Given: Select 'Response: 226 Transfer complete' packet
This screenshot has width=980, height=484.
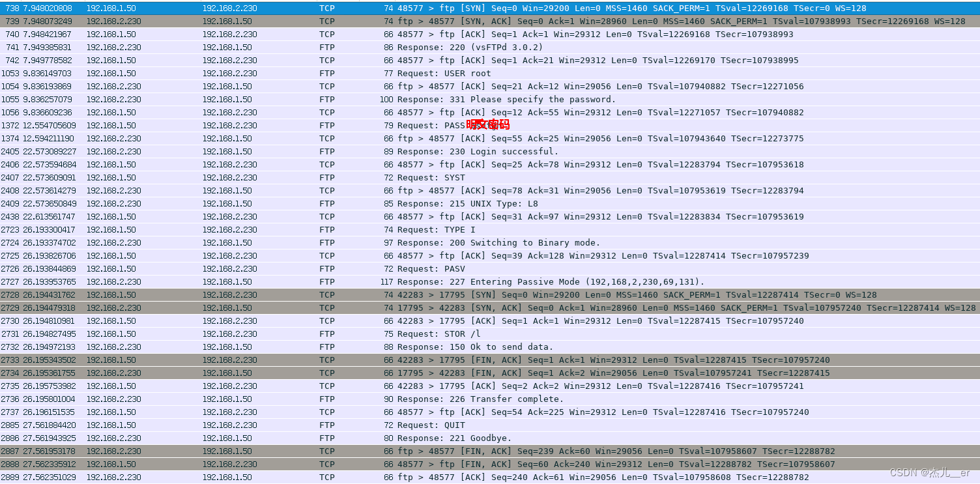Looking at the screenshot, I should tap(490, 399).
